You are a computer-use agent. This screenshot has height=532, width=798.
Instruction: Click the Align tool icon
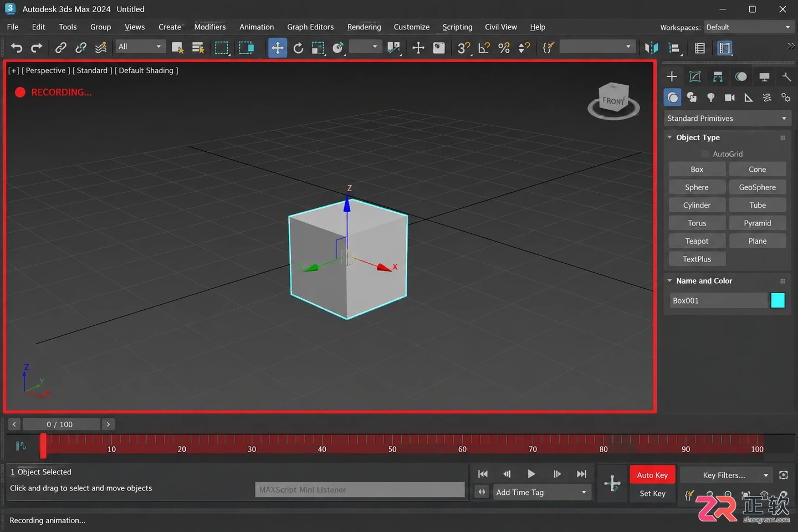674,48
